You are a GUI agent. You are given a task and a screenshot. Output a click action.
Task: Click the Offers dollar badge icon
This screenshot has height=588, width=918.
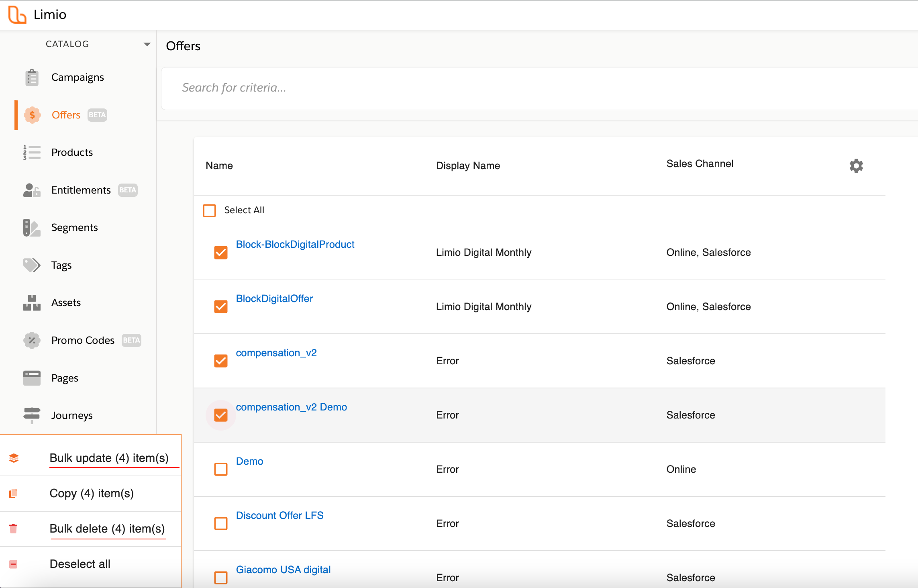(x=32, y=115)
